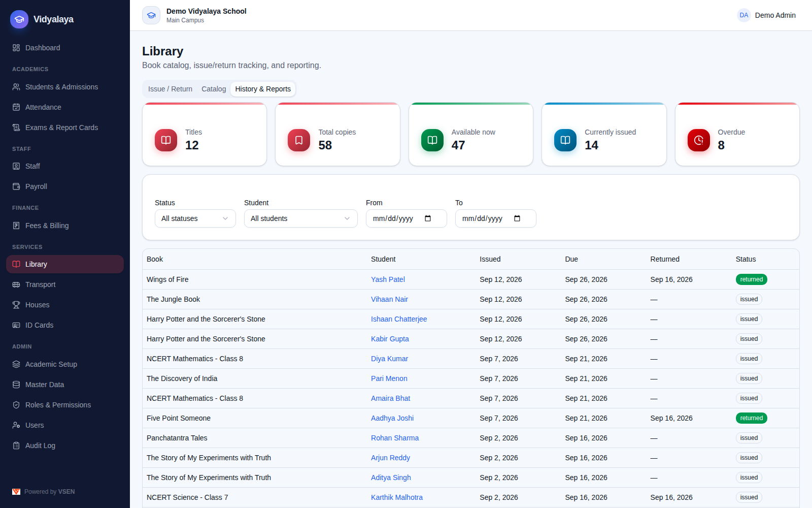The image size is (812, 508).
Task: Open Karthik Malhotra student link
Action: pyautogui.click(x=397, y=497)
